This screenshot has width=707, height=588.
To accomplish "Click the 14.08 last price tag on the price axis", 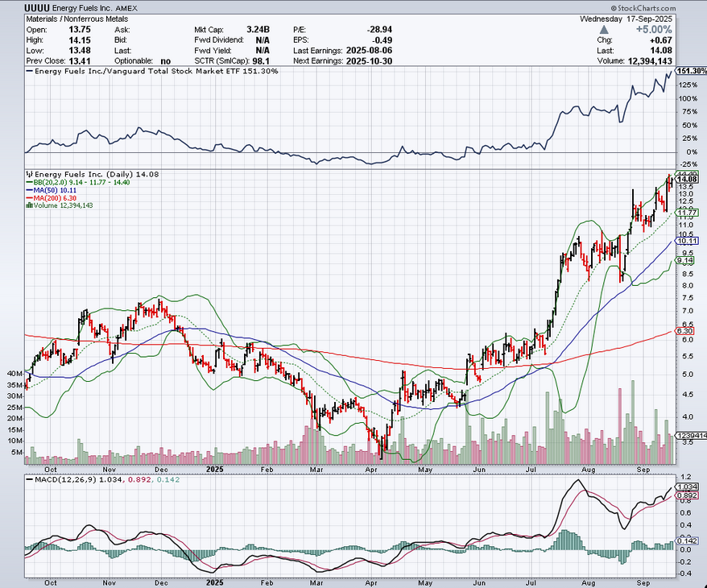I will pos(687,179).
